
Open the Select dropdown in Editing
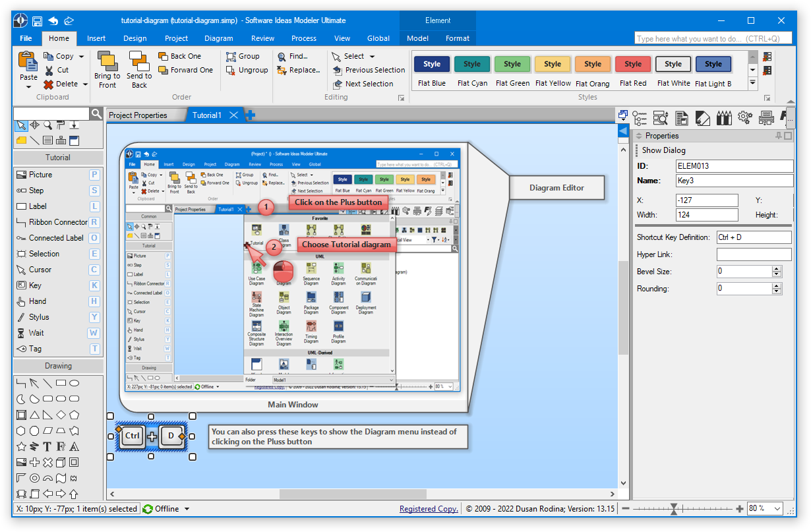[373, 57]
